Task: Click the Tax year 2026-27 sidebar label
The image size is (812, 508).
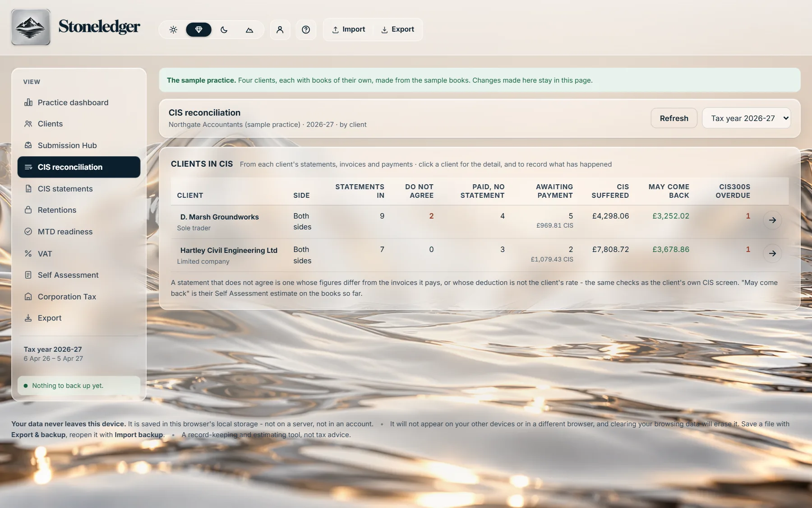Action: pos(53,350)
